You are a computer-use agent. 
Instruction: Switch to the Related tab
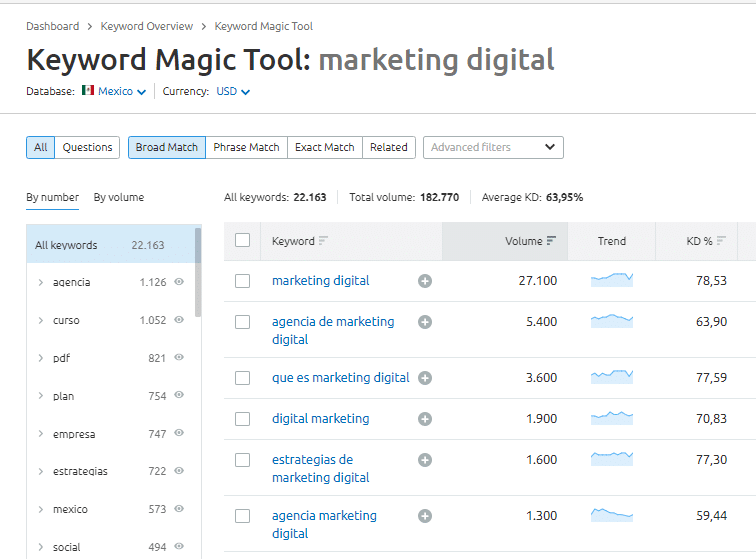389,147
